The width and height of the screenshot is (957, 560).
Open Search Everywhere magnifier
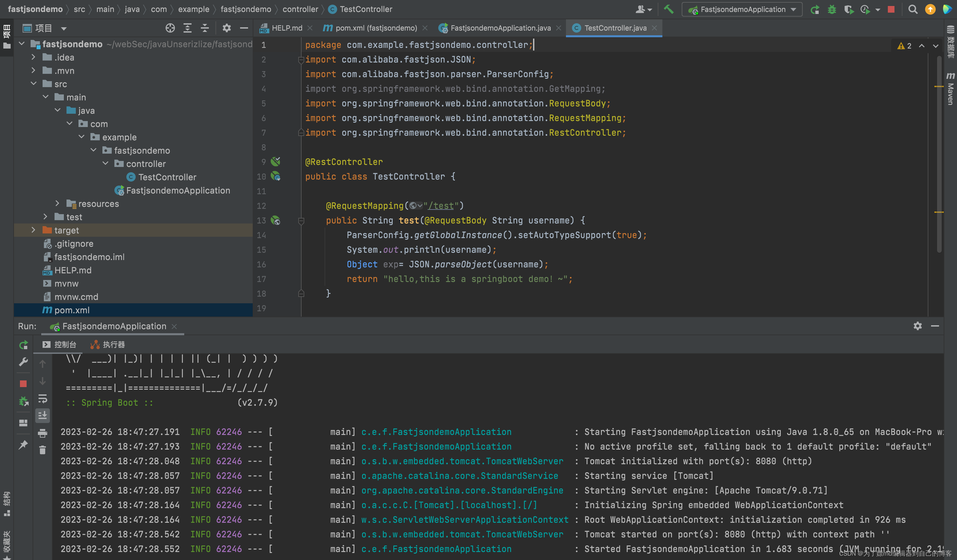tap(913, 10)
